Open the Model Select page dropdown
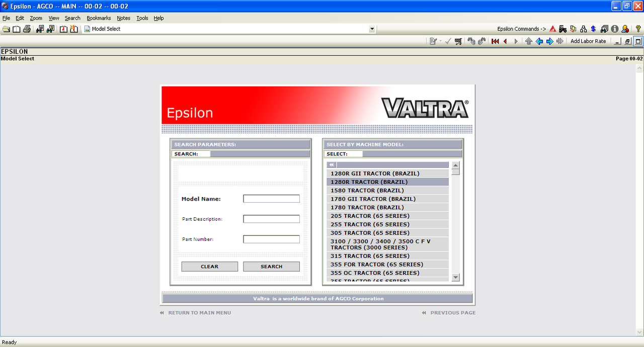This screenshot has width=644, height=347. pos(372,29)
